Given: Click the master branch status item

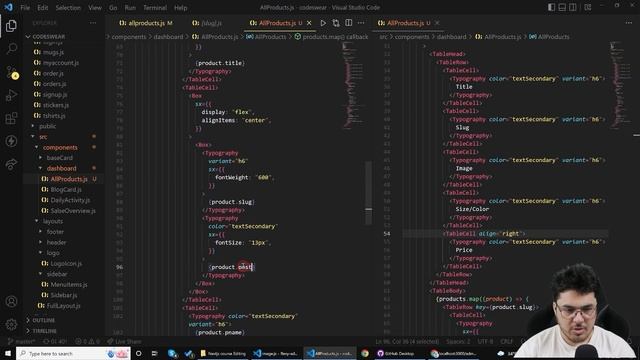Looking at the screenshot, I should point(21,341).
